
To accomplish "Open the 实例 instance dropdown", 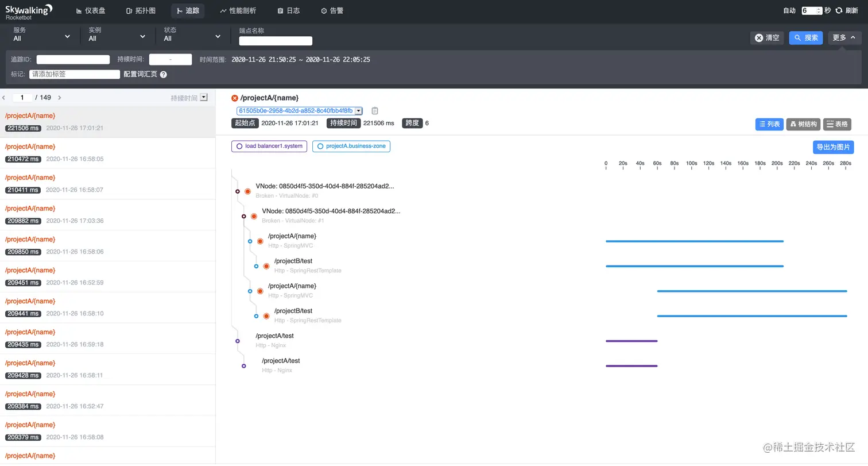I will coord(117,34).
